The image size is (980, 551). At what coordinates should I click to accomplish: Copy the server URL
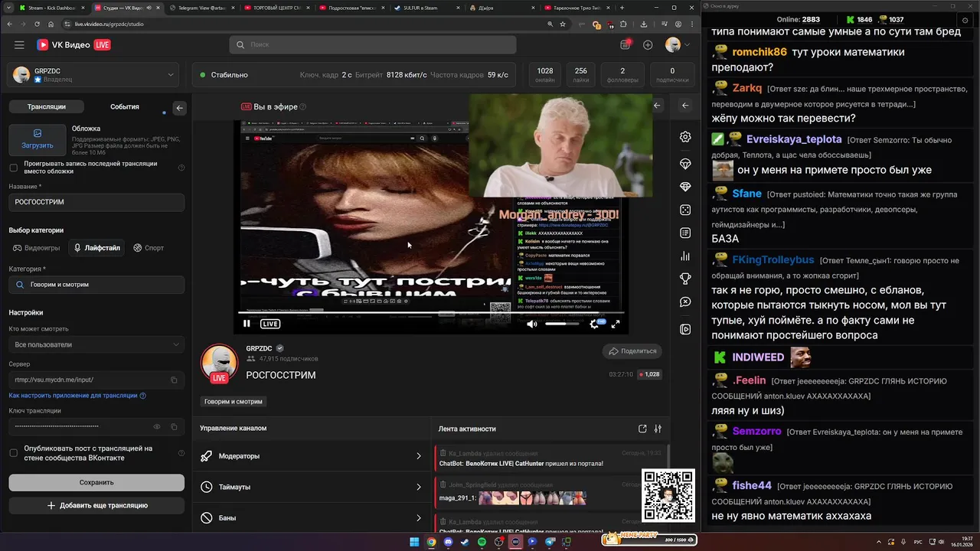174,380
